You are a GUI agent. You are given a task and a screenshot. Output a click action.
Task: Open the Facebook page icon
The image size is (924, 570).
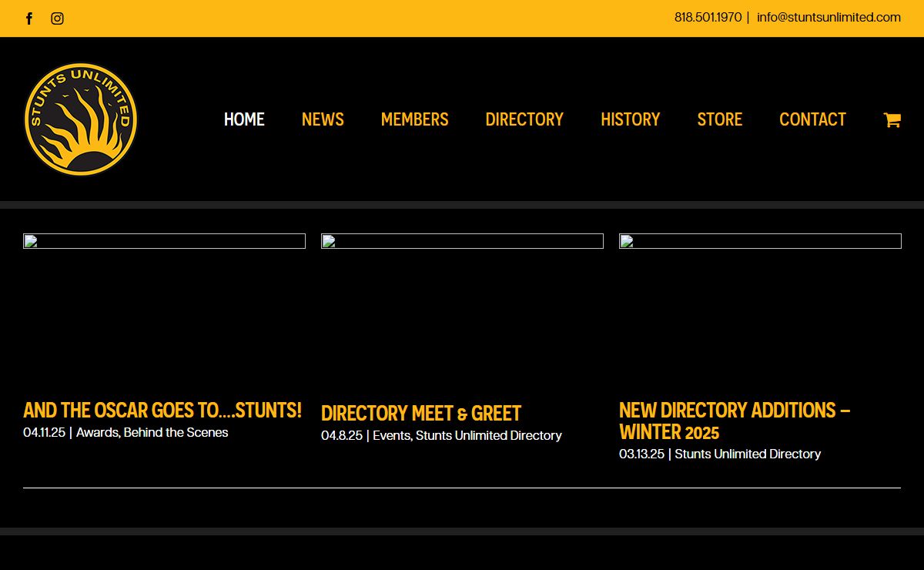coord(29,18)
